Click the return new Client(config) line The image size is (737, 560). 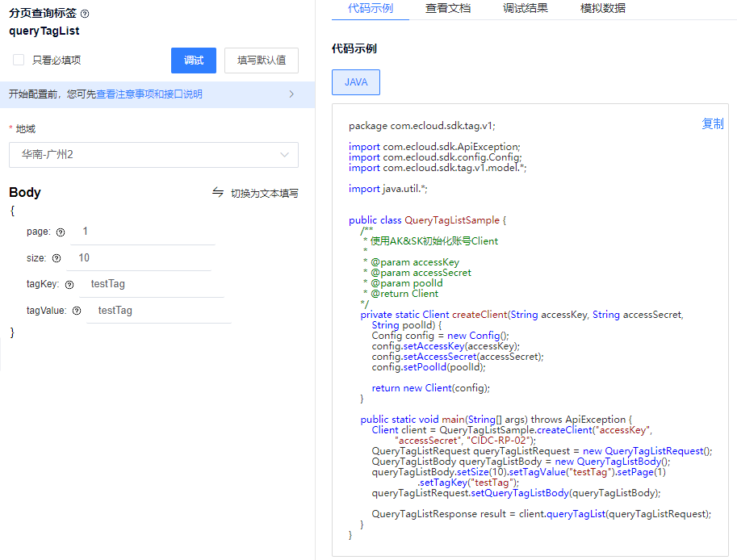click(x=431, y=388)
